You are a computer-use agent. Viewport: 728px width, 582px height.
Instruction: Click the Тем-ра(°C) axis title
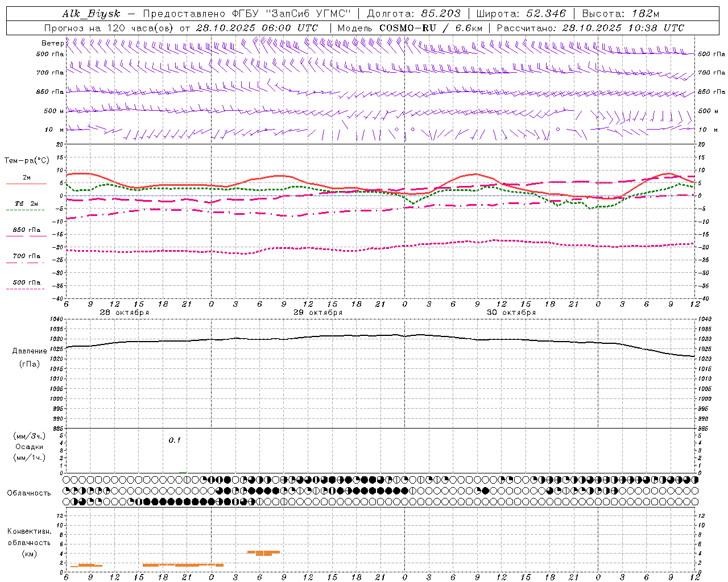[27, 161]
